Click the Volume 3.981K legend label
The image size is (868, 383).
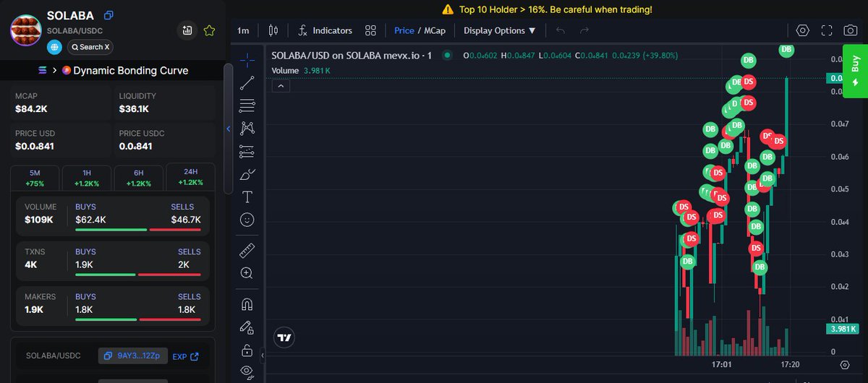click(x=301, y=70)
